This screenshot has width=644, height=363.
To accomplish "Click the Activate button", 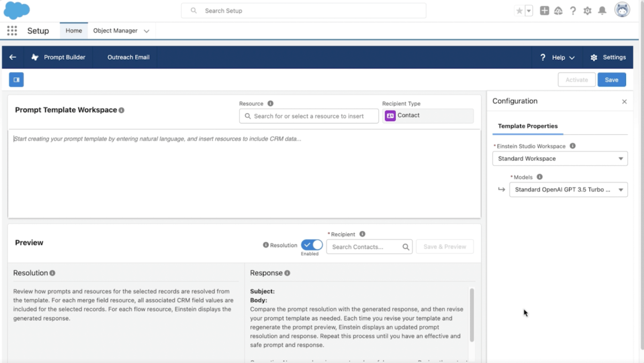I will (x=577, y=80).
